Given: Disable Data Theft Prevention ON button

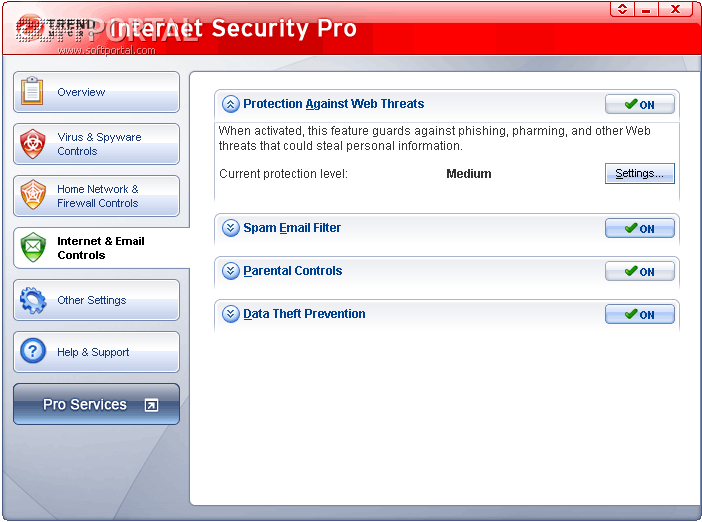Looking at the screenshot, I should pyautogui.click(x=639, y=314).
